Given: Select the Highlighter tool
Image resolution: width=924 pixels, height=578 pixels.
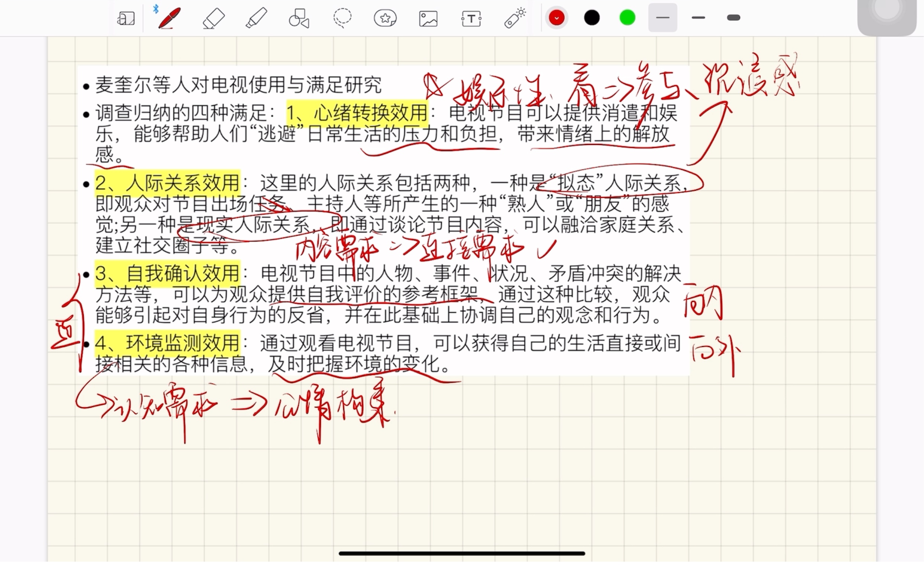Looking at the screenshot, I should [x=256, y=18].
